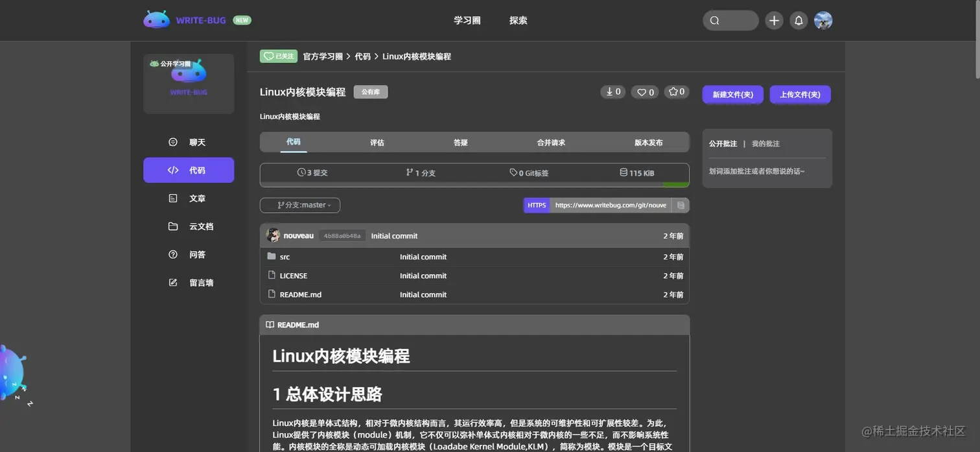Click the repository clone URL field
This screenshot has height=452, width=980.
611,205
